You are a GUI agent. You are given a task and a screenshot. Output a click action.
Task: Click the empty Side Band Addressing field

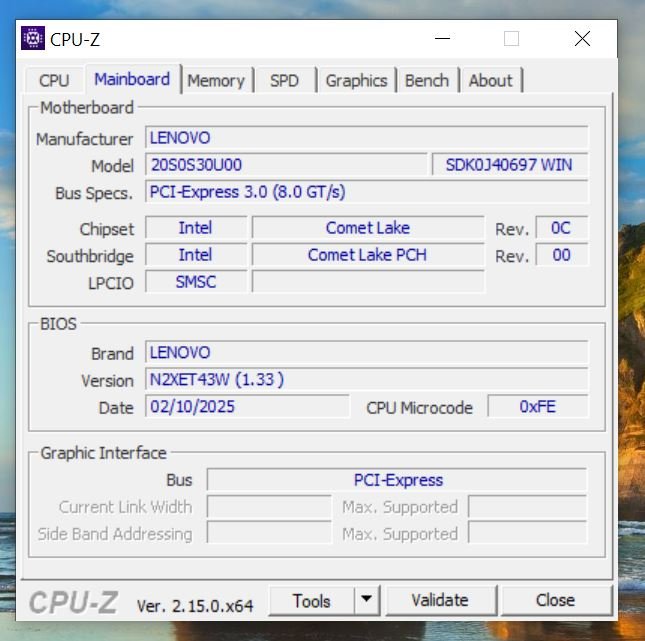click(x=269, y=534)
